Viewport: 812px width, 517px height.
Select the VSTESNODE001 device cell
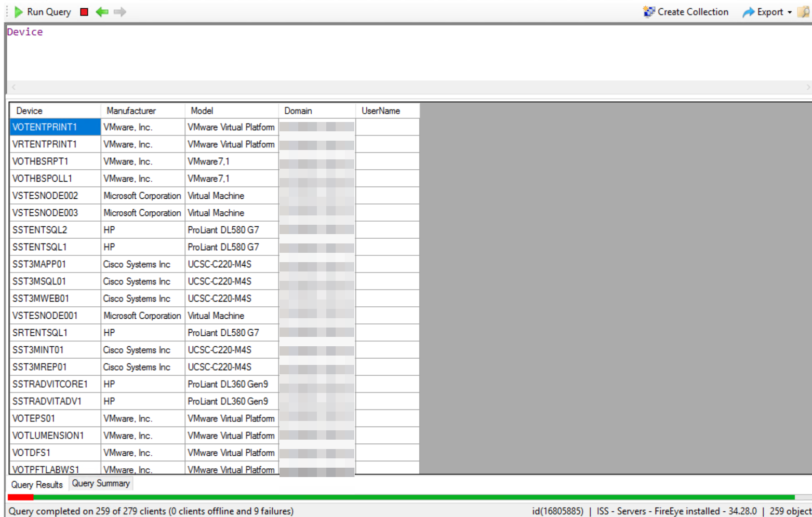[55, 316]
